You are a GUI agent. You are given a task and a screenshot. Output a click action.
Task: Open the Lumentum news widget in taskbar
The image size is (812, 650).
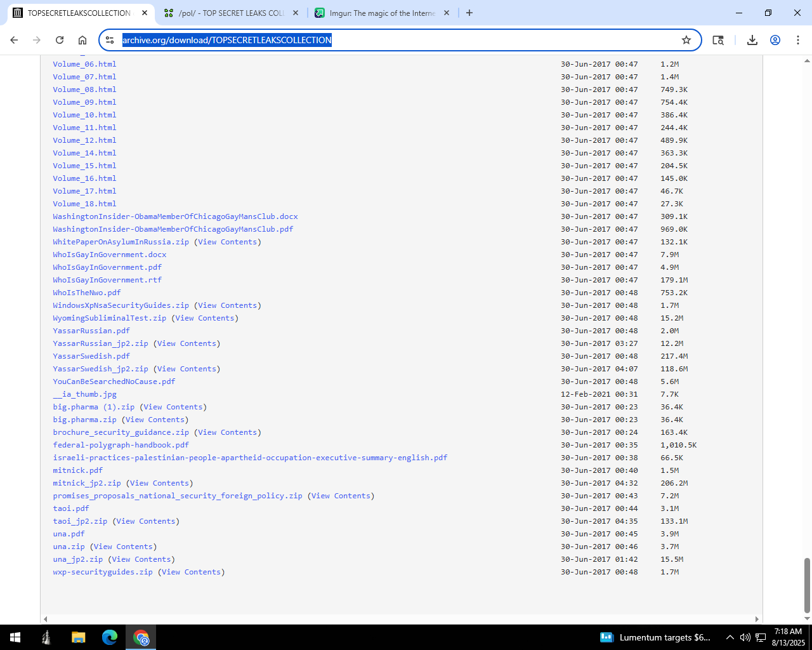coord(655,637)
